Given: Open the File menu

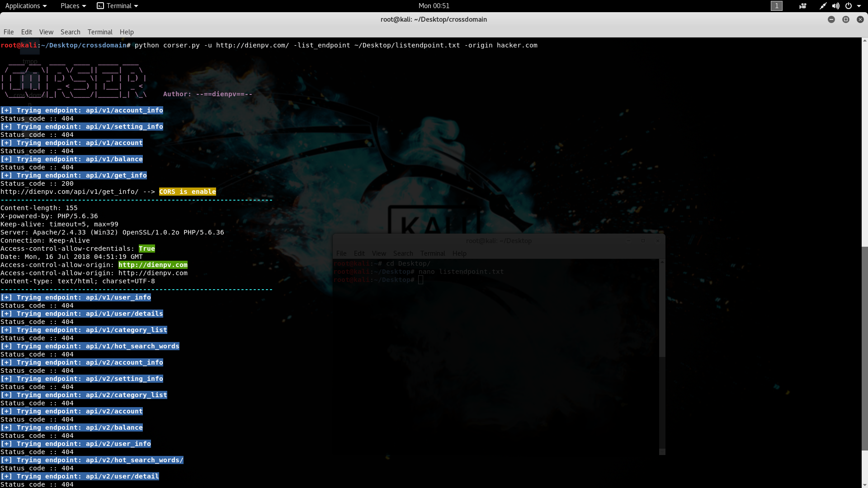Looking at the screenshot, I should [x=9, y=32].
